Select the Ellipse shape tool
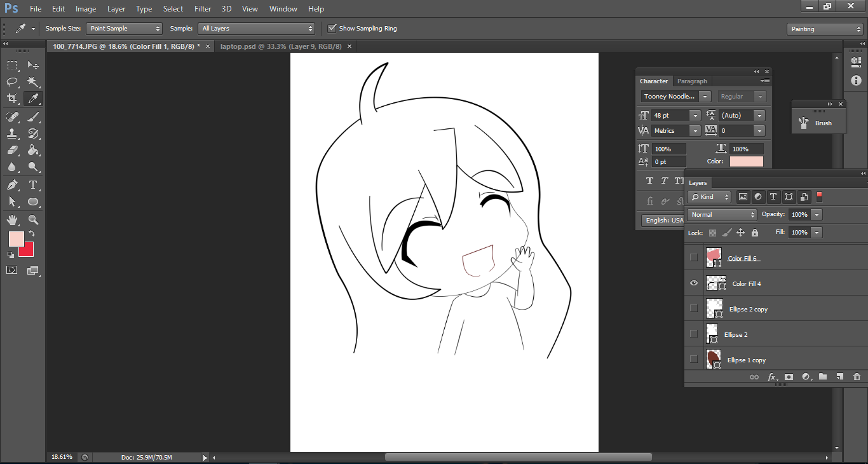Image resolution: width=868 pixels, height=464 pixels. click(33, 202)
